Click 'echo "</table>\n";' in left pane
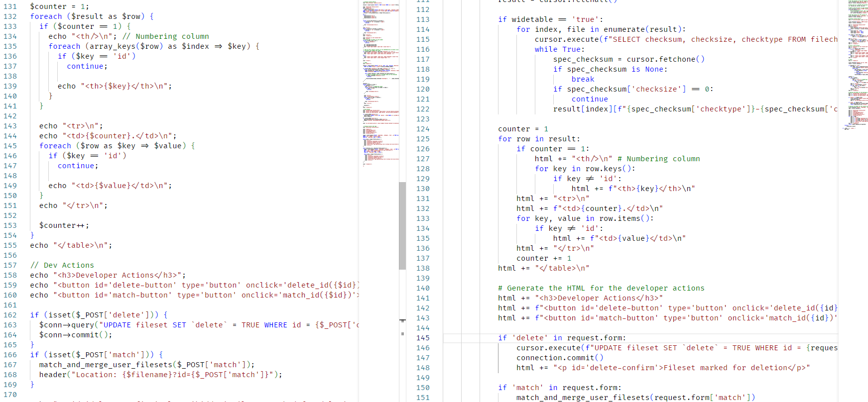Image resolution: width=868 pixels, height=402 pixels. coord(71,245)
